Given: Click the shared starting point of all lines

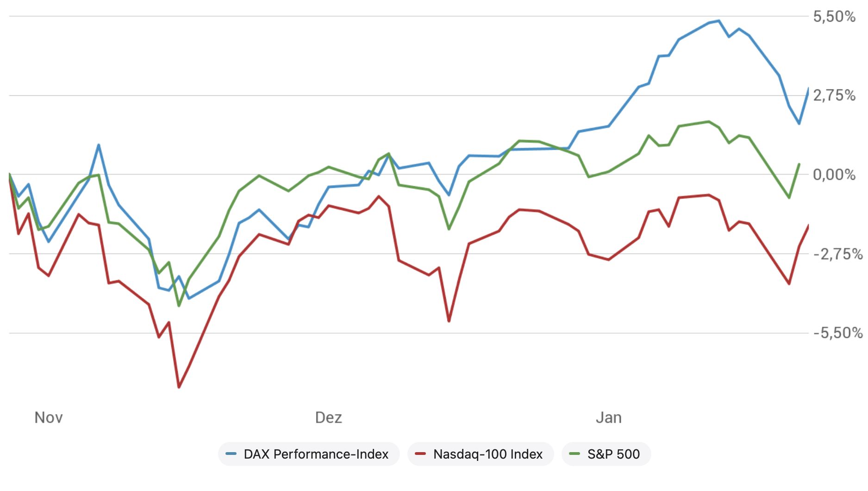Looking at the screenshot, I should click(9, 174).
